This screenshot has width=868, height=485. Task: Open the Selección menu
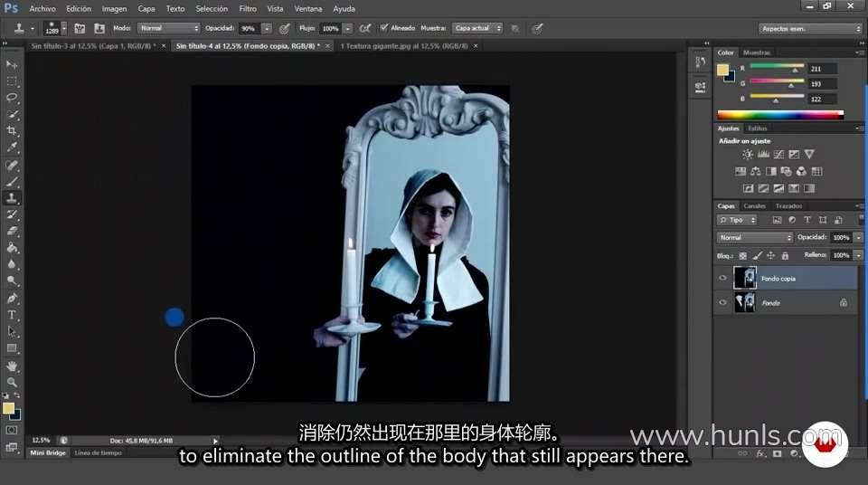pyautogui.click(x=212, y=9)
